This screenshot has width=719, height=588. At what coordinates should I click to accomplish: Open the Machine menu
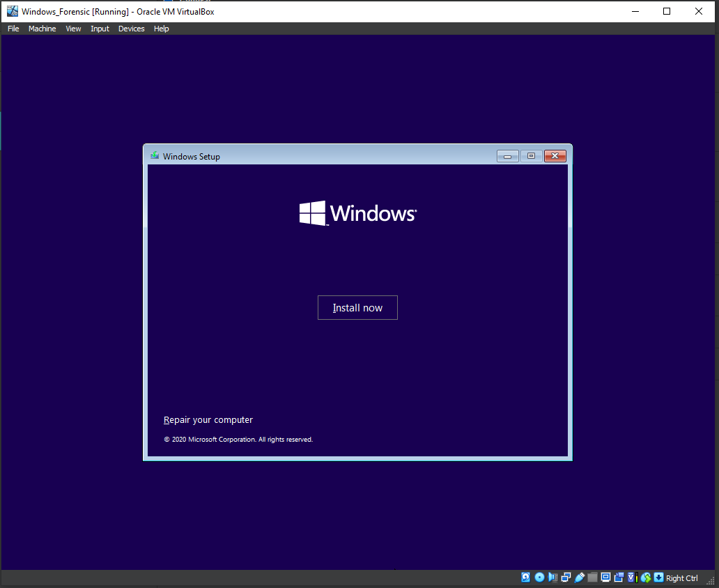pos(42,29)
